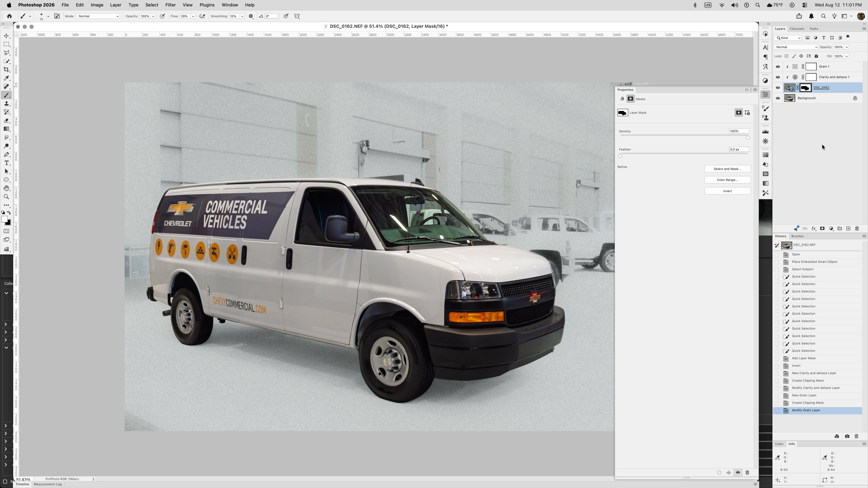Create a new snapshot in History panel
Screen dimensions: 868x488
[x=847, y=436]
